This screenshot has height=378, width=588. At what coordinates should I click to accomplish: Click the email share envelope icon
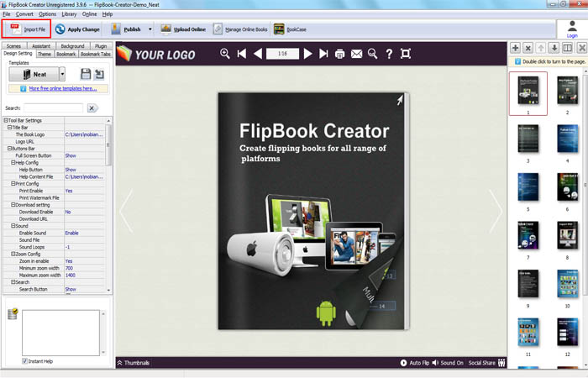356,54
